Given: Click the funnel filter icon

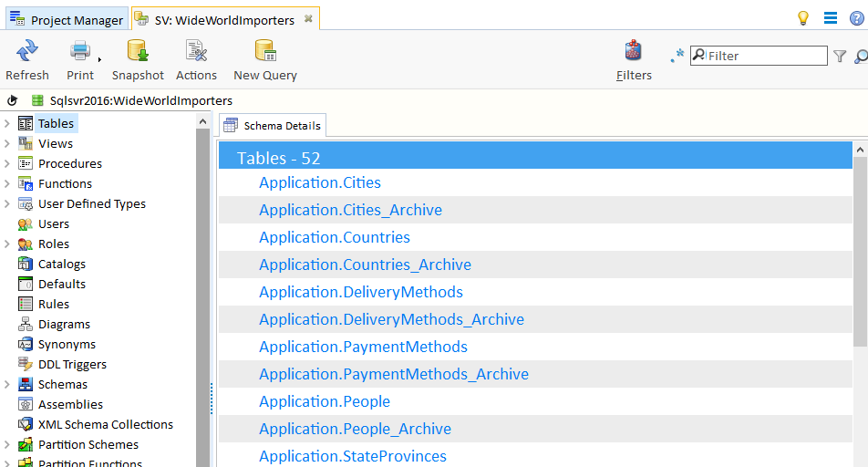Looking at the screenshot, I should point(840,56).
